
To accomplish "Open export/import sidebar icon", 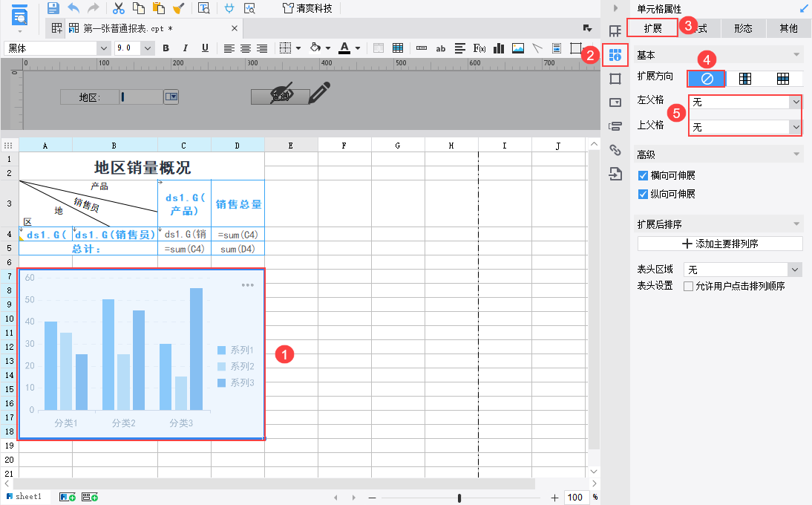I will 615,174.
